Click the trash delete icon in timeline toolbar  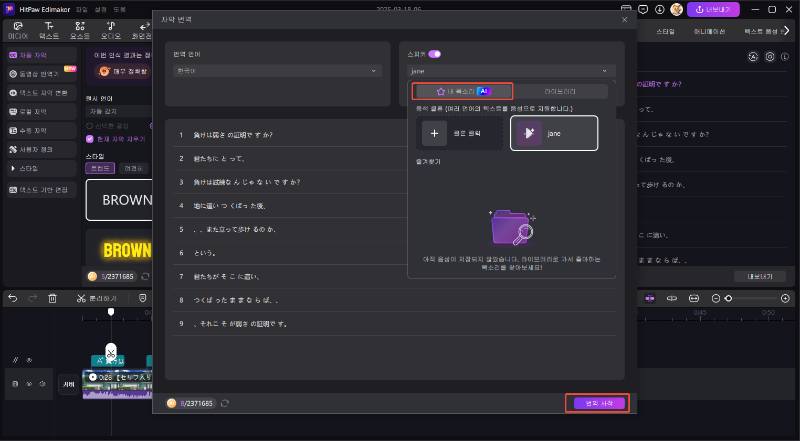coord(53,298)
